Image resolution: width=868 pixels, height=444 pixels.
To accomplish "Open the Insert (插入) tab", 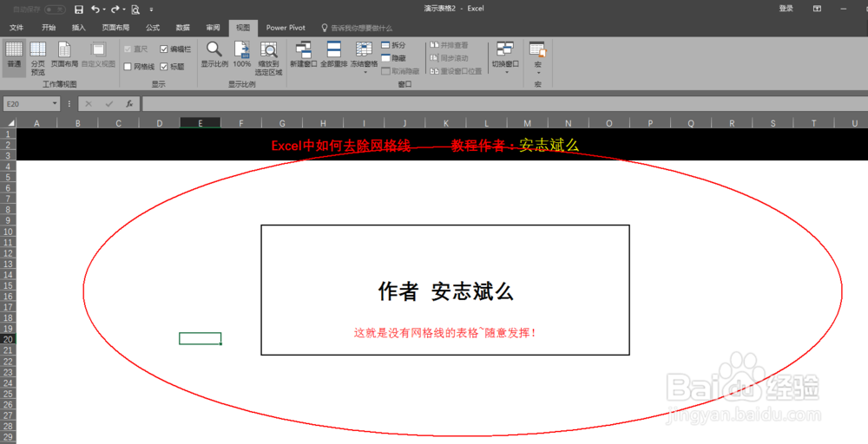I will [x=79, y=28].
